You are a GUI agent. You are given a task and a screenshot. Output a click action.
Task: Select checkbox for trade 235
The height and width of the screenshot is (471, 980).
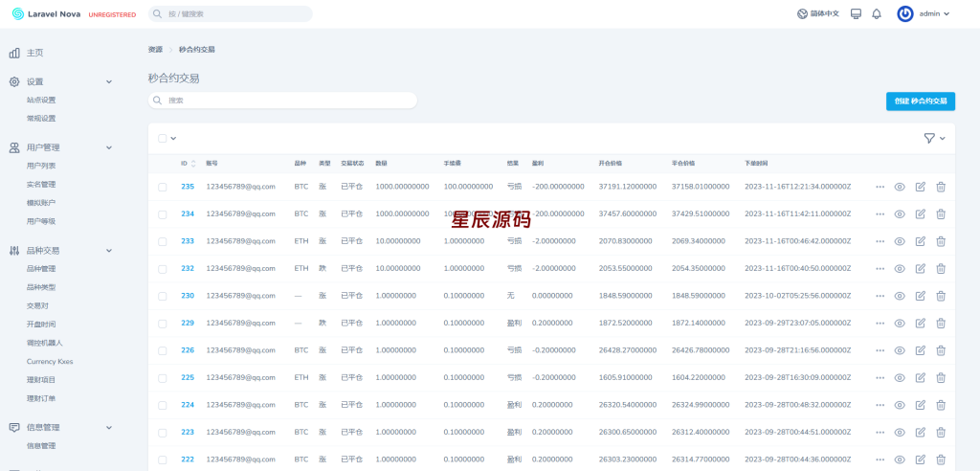(x=163, y=187)
